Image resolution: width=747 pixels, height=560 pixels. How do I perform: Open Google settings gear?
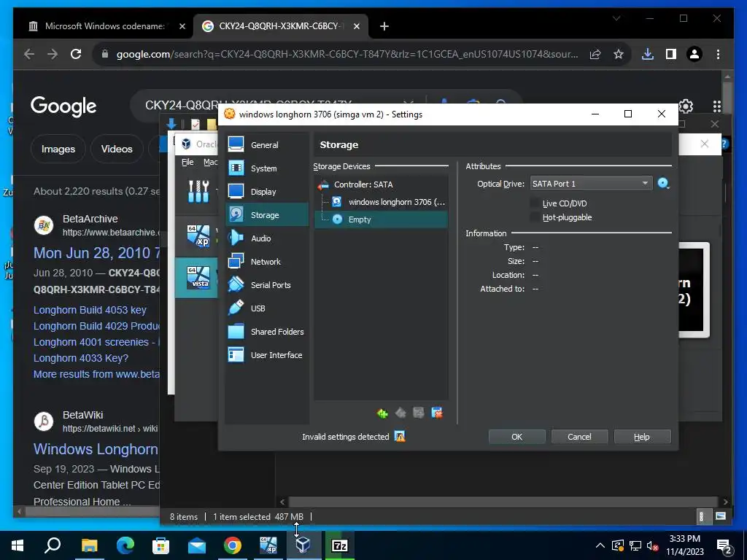pyautogui.click(x=686, y=106)
